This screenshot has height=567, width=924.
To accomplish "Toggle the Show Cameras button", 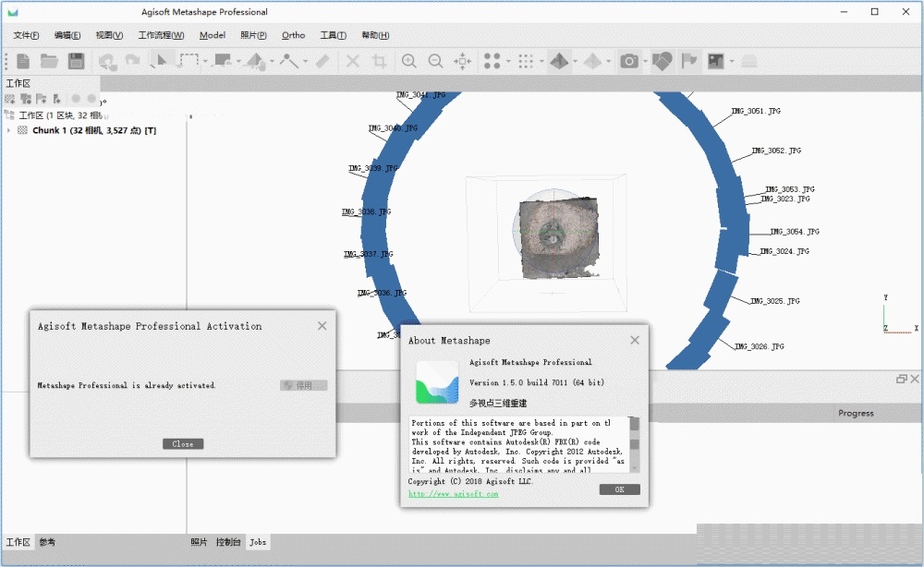I will [x=629, y=61].
